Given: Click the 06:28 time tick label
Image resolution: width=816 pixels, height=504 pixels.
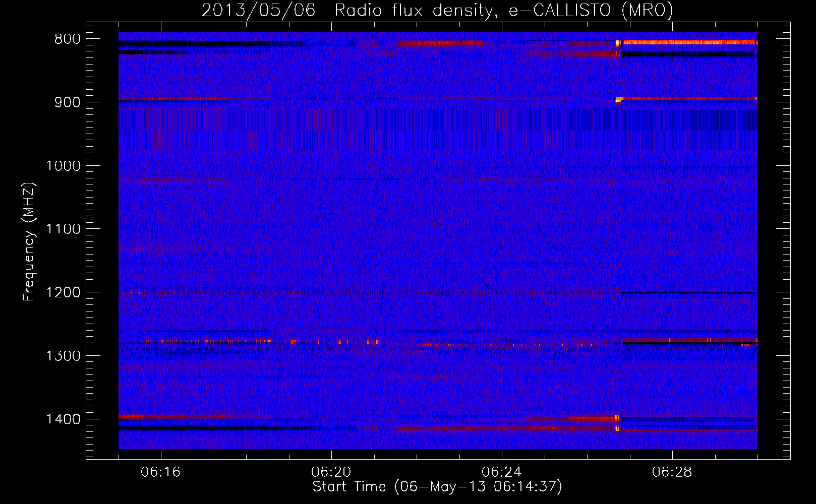Looking at the screenshot, I should coord(672,472).
